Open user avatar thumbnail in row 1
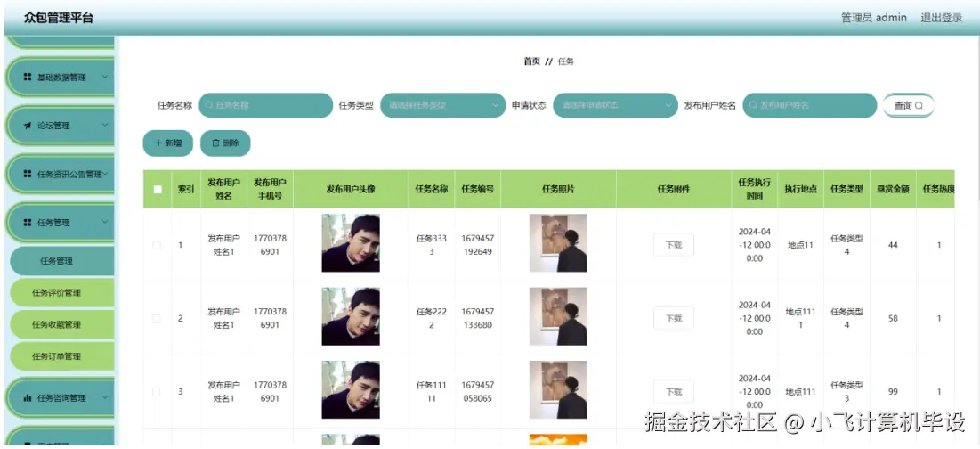 [x=351, y=243]
